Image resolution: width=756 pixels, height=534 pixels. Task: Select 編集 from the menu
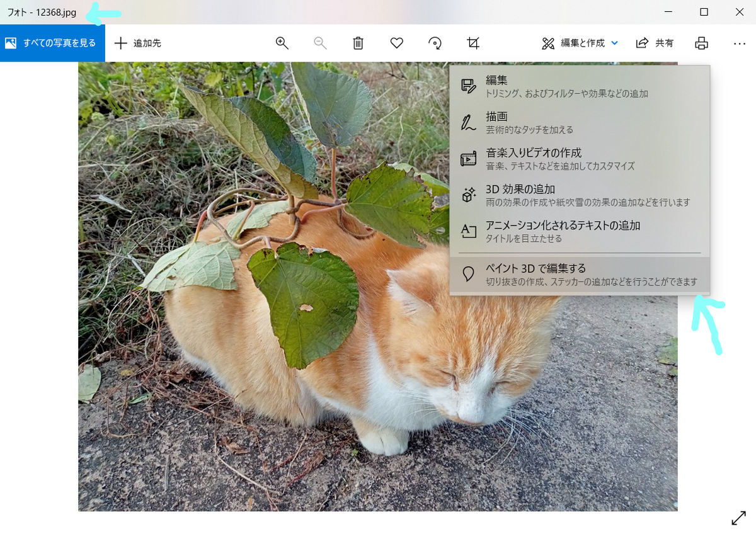tap(580, 87)
